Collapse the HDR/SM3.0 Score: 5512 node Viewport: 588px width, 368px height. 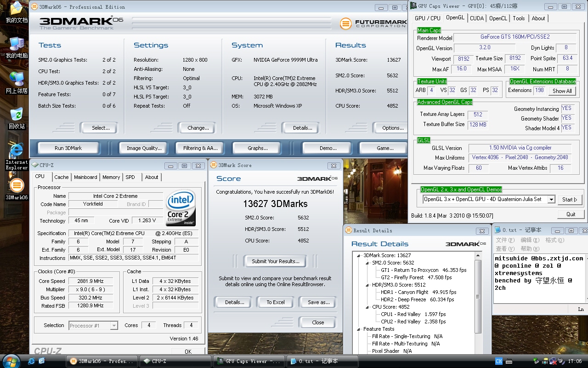tap(367, 285)
